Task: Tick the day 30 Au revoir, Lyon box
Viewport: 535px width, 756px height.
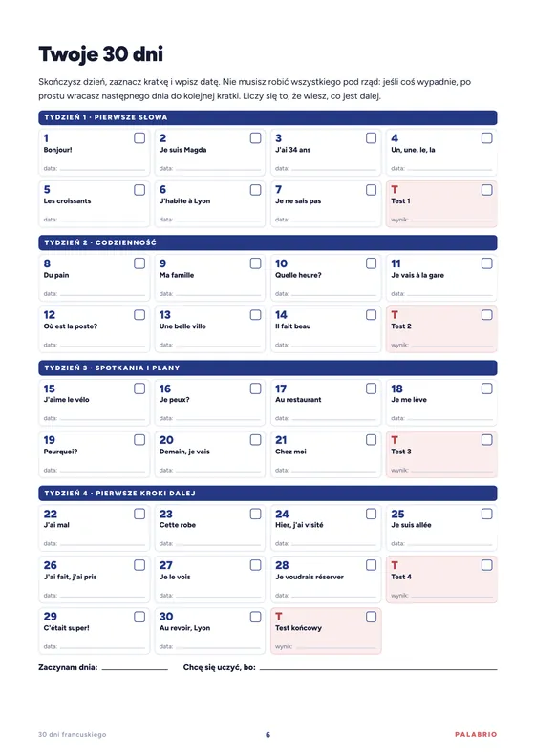Action: (x=255, y=617)
